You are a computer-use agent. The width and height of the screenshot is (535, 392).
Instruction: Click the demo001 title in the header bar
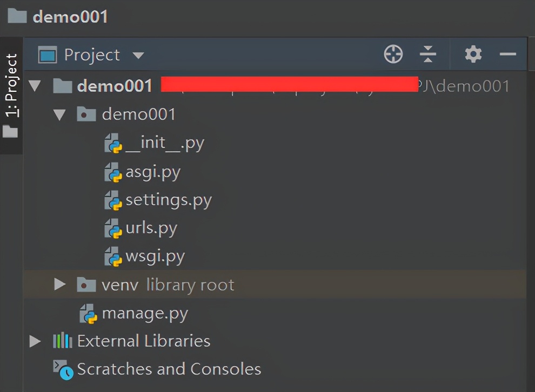70,17
